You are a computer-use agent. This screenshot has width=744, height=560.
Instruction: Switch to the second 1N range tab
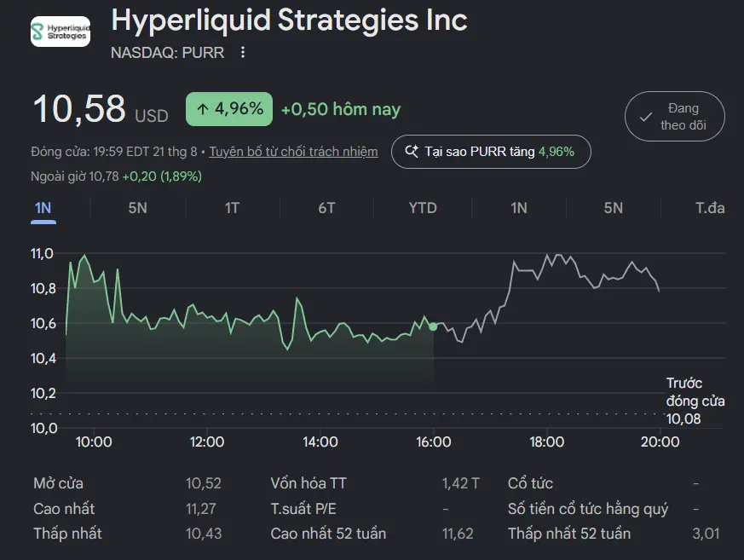(x=519, y=208)
